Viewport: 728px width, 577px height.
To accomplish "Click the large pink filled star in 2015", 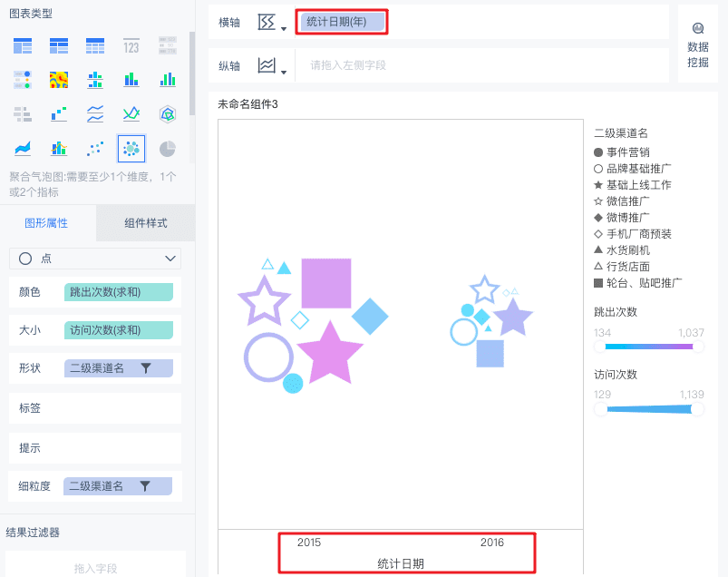I will (x=330, y=355).
